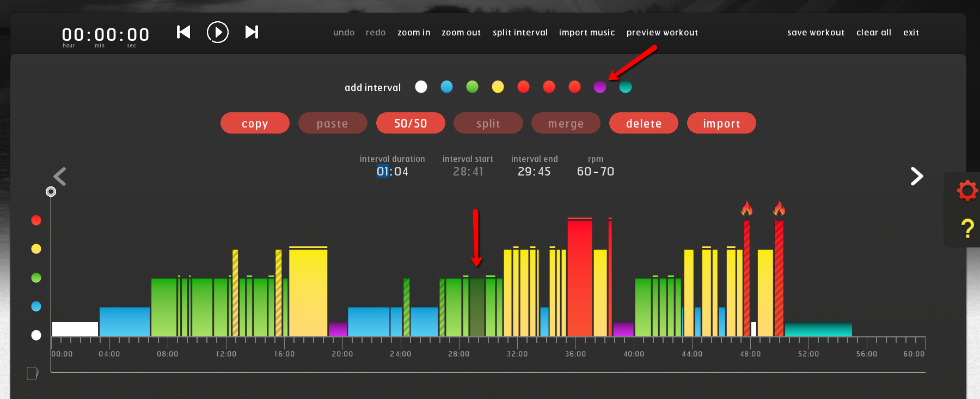Select the yellow intensity level dot on left axis

click(36, 249)
